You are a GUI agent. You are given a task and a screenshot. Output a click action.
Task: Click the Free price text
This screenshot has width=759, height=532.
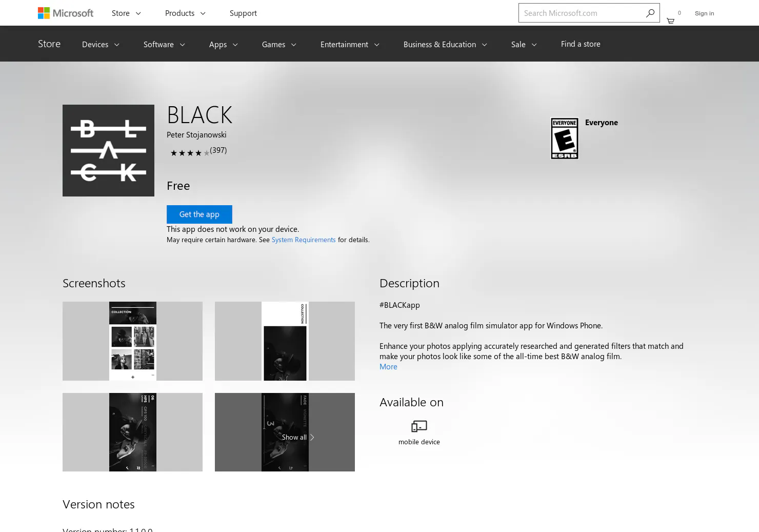[x=178, y=186]
